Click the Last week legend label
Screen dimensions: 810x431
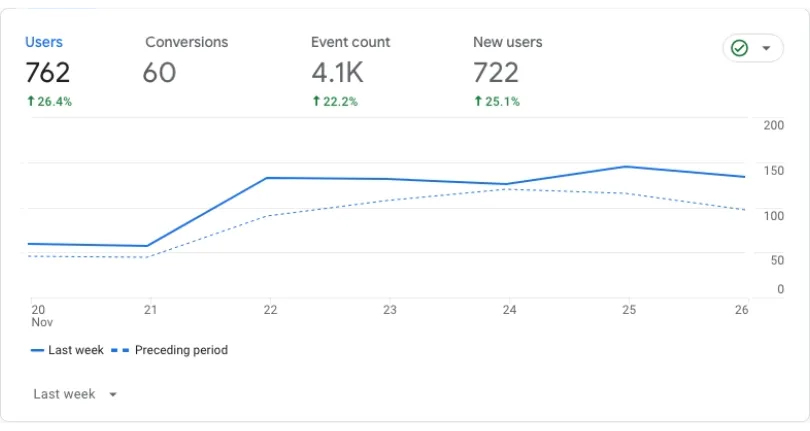point(76,350)
